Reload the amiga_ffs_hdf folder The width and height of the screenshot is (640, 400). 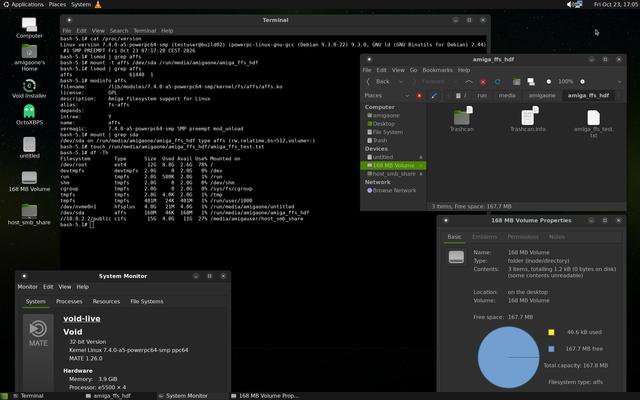[x=497, y=82]
